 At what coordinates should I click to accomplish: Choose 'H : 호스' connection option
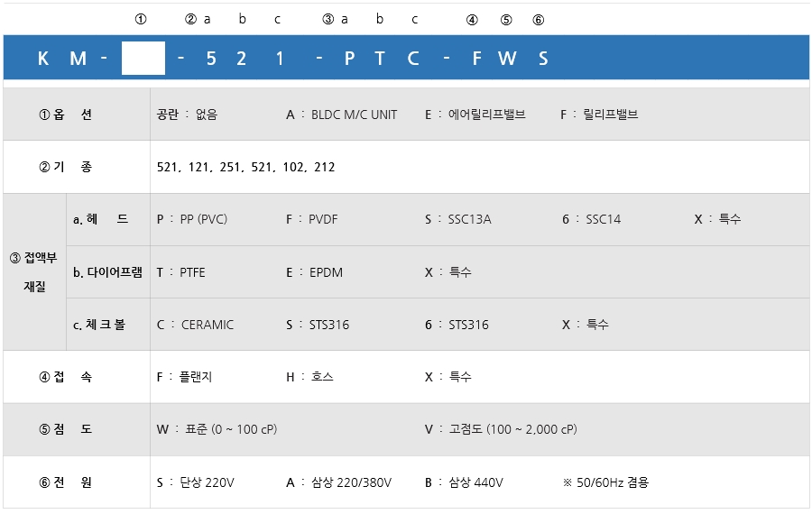coord(309,377)
